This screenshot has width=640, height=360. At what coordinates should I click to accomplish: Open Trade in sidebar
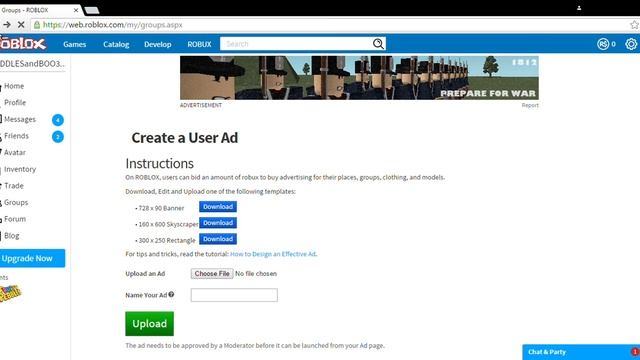14,186
